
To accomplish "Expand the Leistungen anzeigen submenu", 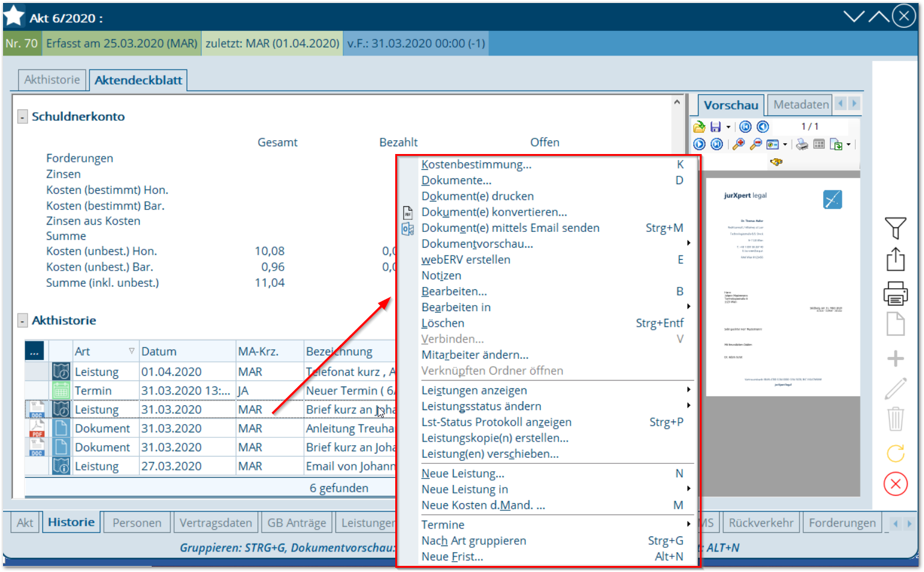I will (x=688, y=390).
